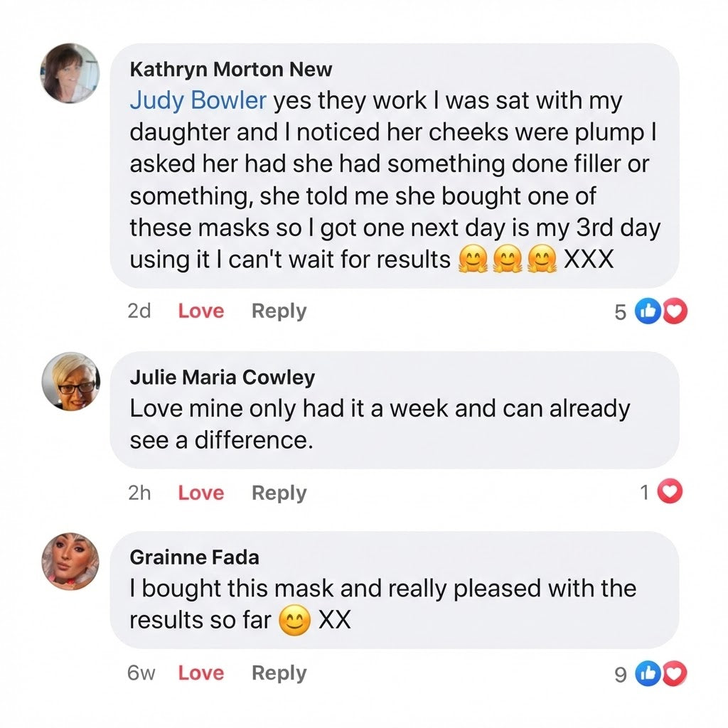Click the 2d timestamp on Kathryn's comment

coord(139,311)
